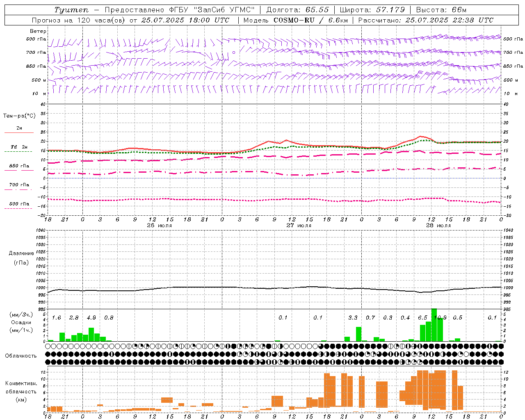Click the '(мм/1ч.)' precipitation unit label
525x420 pixels.
[21, 330]
